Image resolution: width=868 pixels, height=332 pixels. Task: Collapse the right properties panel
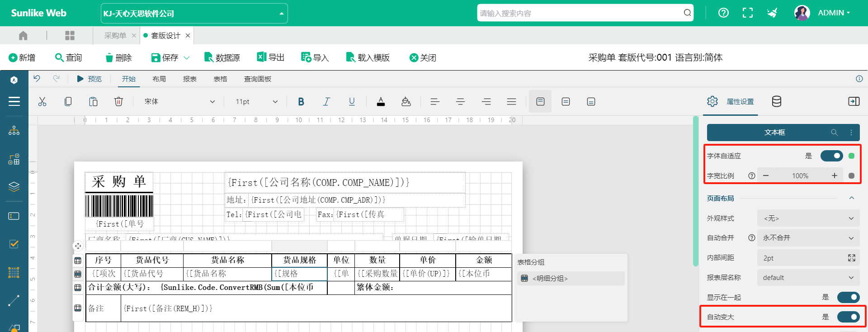coord(854,101)
